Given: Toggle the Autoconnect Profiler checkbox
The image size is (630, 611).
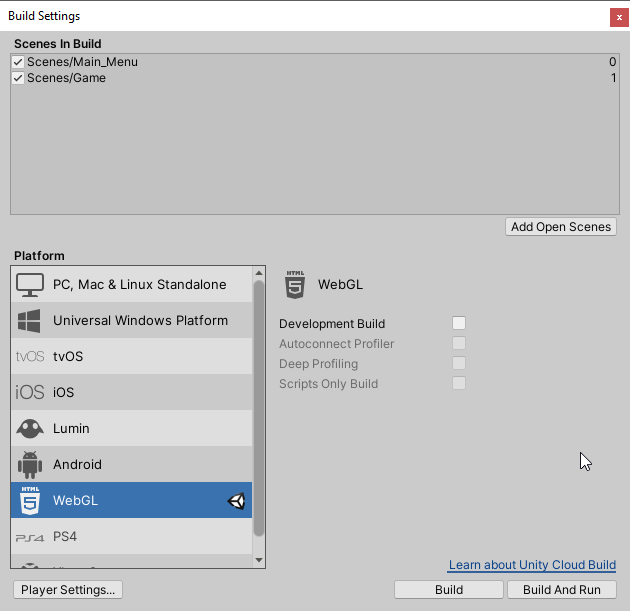Looking at the screenshot, I should coord(459,343).
